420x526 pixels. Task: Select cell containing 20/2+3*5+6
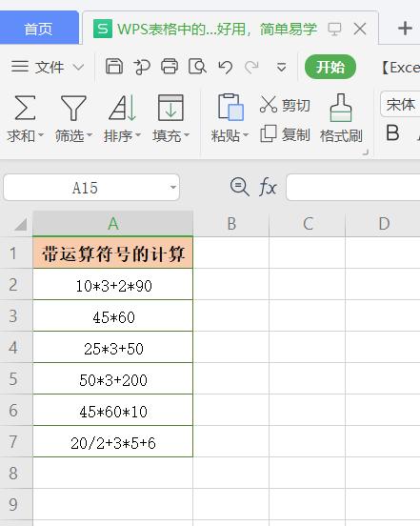[x=113, y=441]
